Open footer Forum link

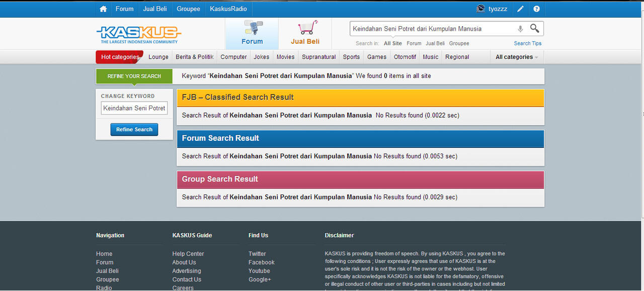pyautogui.click(x=105, y=262)
